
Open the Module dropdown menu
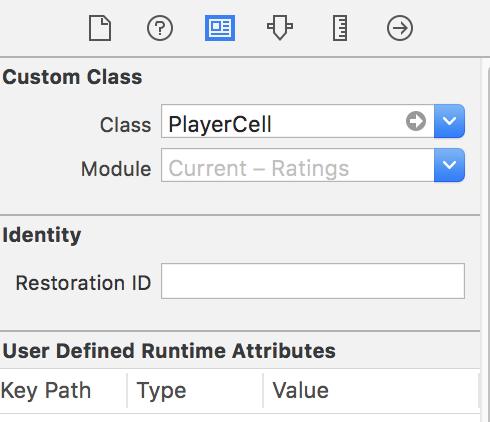449,165
